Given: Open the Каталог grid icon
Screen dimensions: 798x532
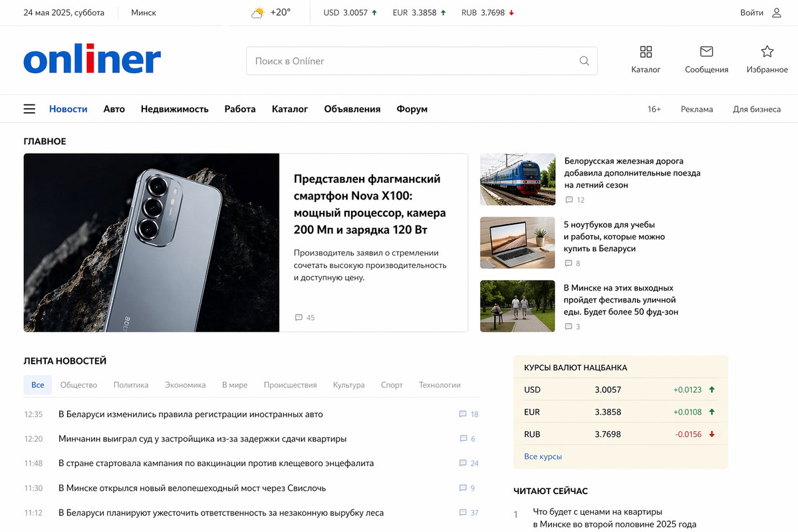Looking at the screenshot, I should (x=646, y=52).
